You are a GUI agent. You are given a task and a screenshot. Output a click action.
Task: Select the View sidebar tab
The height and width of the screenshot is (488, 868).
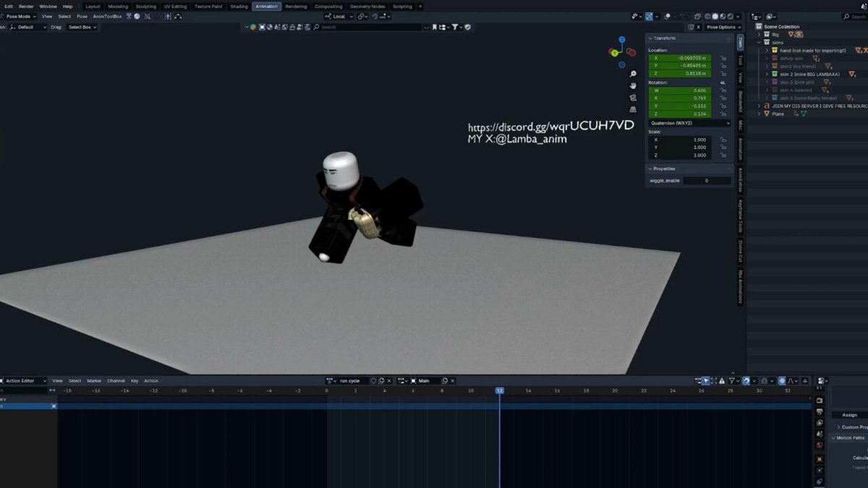click(x=741, y=79)
